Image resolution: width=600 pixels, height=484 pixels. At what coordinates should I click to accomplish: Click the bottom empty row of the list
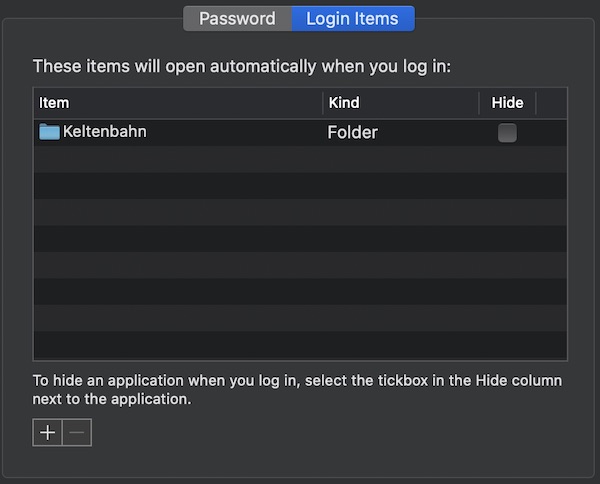click(300, 345)
